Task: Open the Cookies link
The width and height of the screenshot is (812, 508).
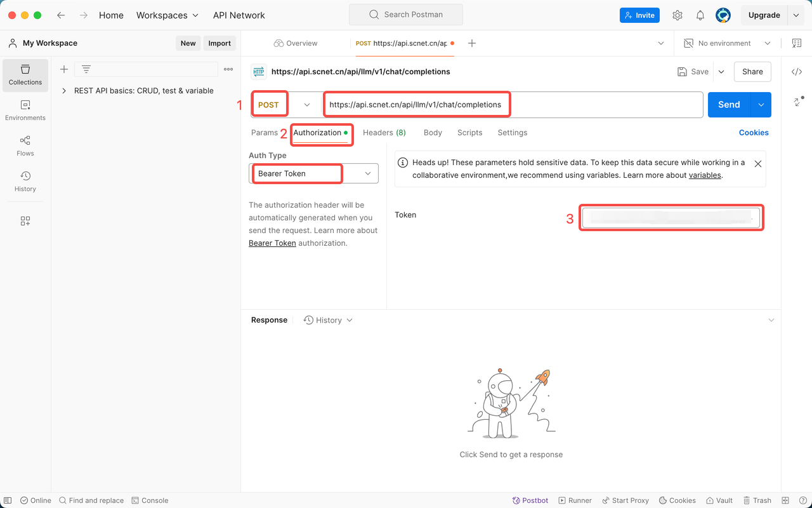Action: pyautogui.click(x=753, y=133)
